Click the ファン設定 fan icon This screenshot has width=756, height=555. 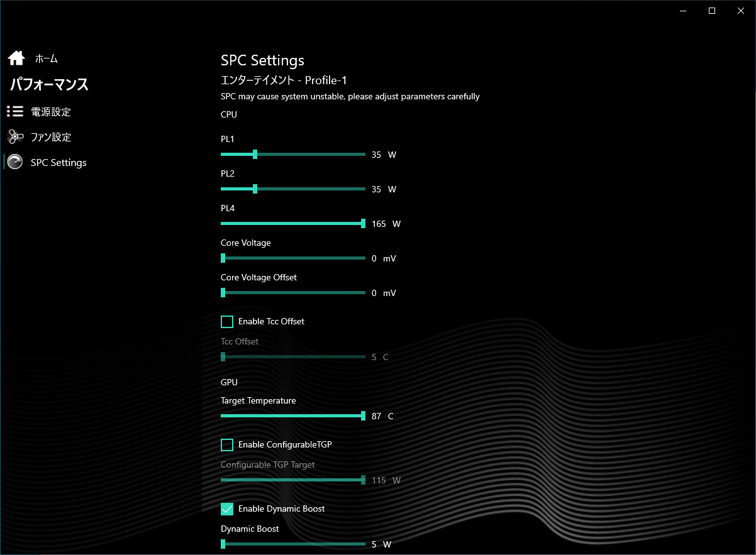[15, 137]
